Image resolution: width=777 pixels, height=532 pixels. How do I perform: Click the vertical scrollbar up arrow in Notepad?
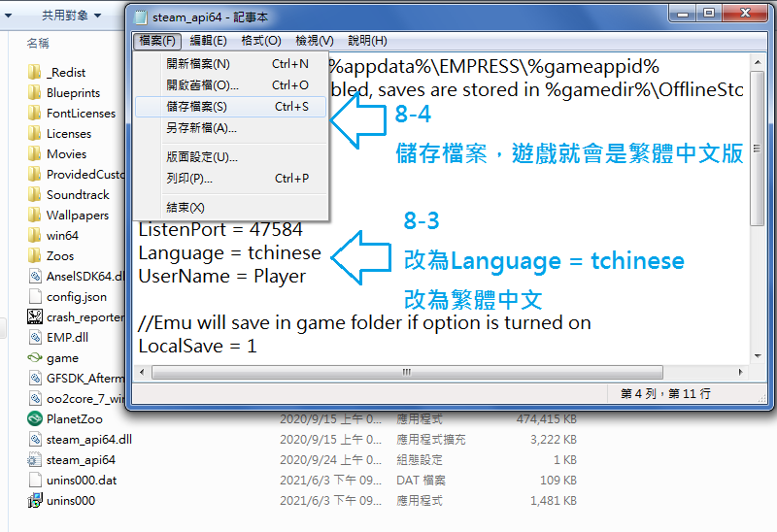coord(758,62)
